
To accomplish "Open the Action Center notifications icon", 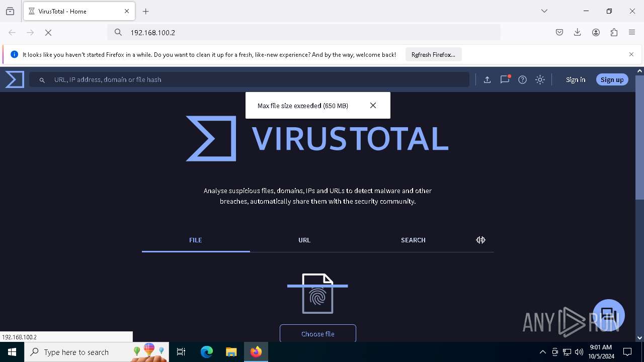I will click(627, 352).
